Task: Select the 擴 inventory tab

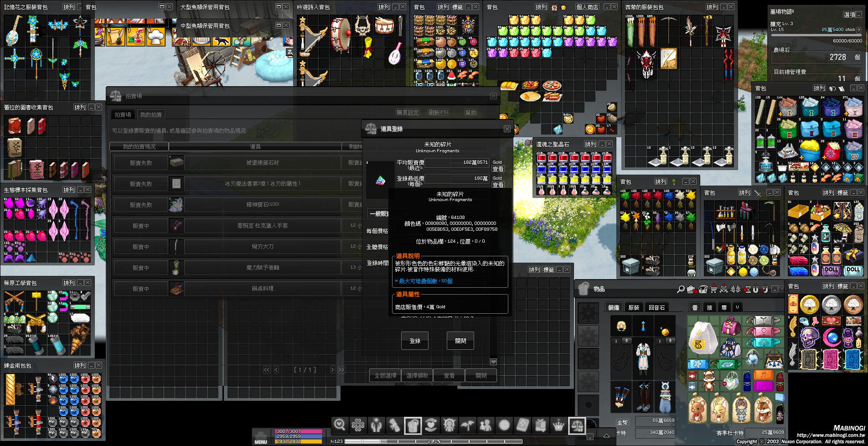Action: coord(709,307)
